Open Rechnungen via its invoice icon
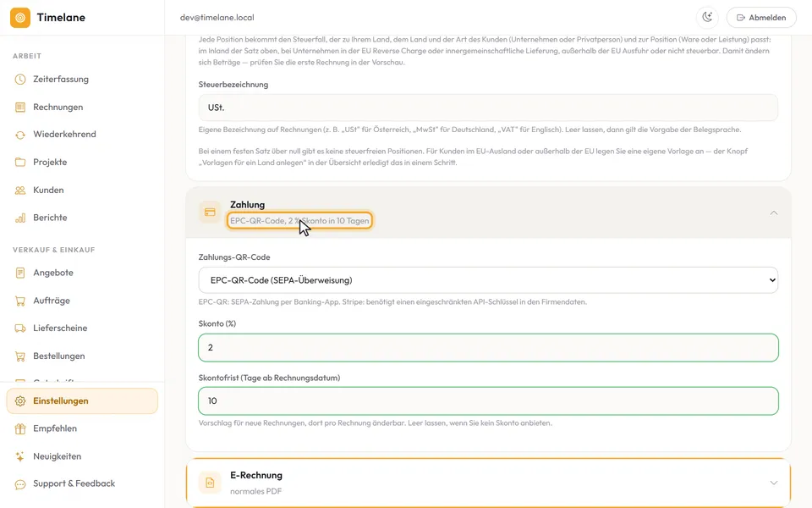The image size is (812, 508). pos(20,108)
